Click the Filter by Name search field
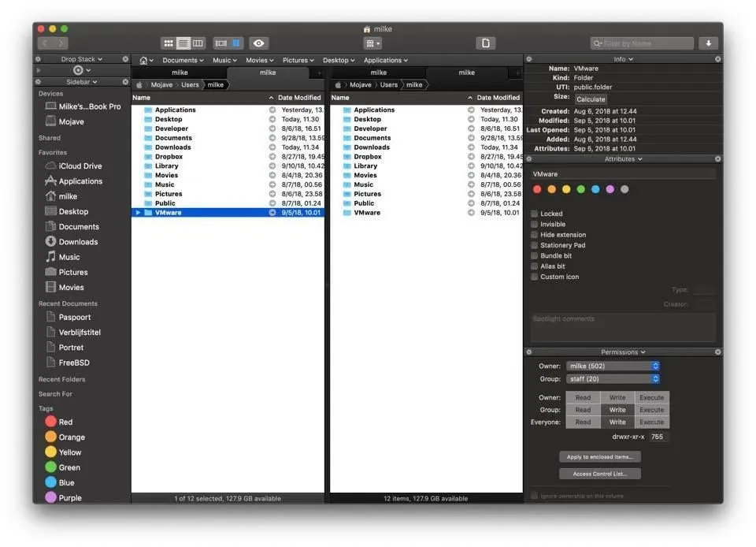Image resolution: width=756 pixels, height=547 pixels. coord(647,43)
